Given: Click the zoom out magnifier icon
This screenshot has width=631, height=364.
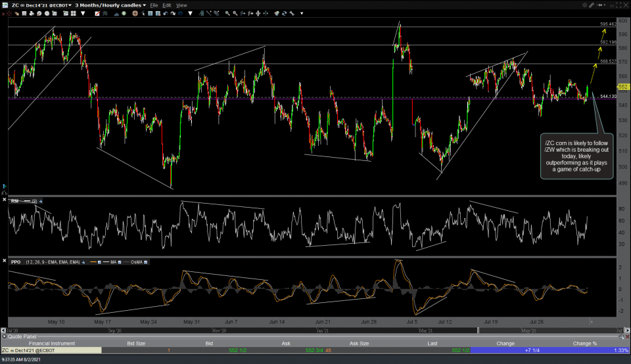Looking at the screenshot, I should click(235, 13).
